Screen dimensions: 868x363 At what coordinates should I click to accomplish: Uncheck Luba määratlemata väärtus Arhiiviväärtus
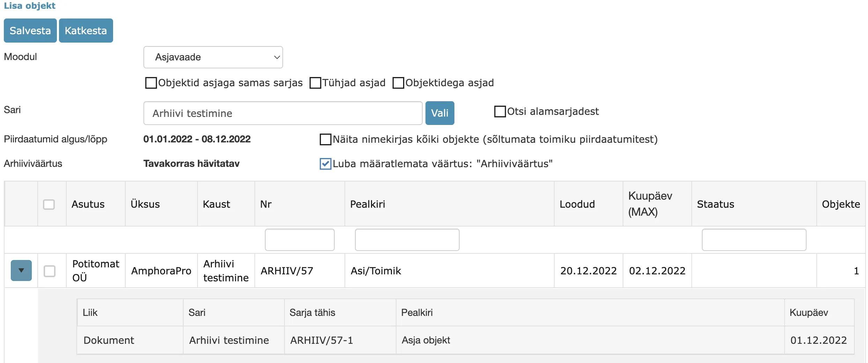(x=325, y=164)
